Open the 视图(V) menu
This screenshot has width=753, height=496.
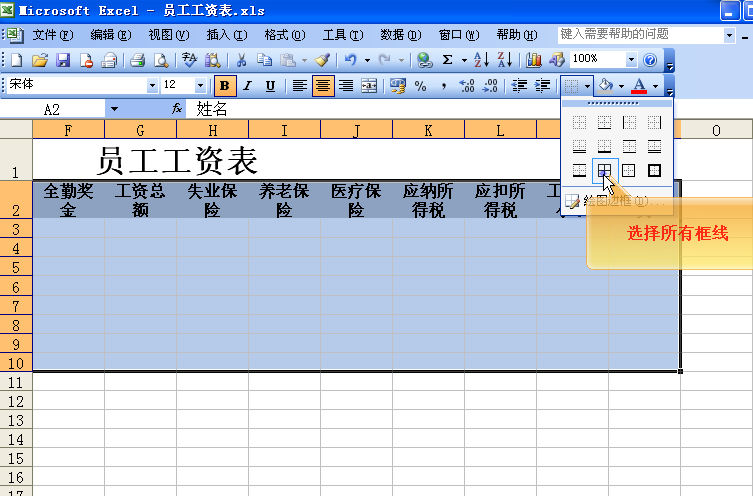(x=169, y=35)
